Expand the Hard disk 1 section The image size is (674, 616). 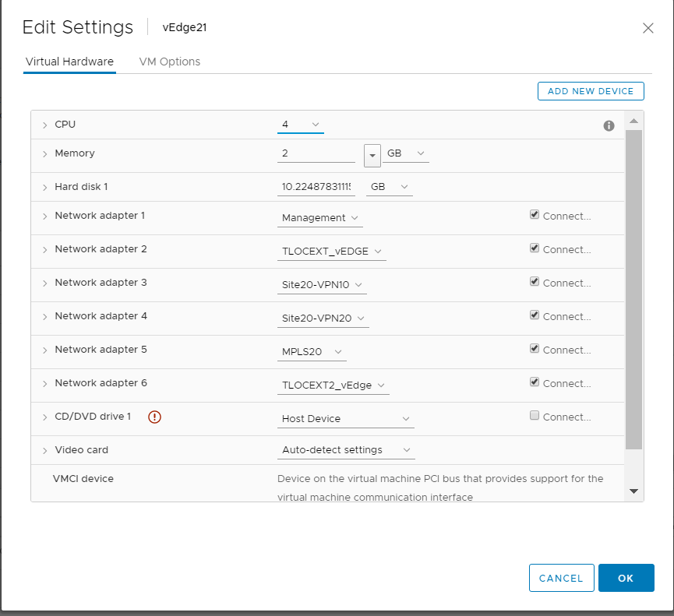coord(45,188)
